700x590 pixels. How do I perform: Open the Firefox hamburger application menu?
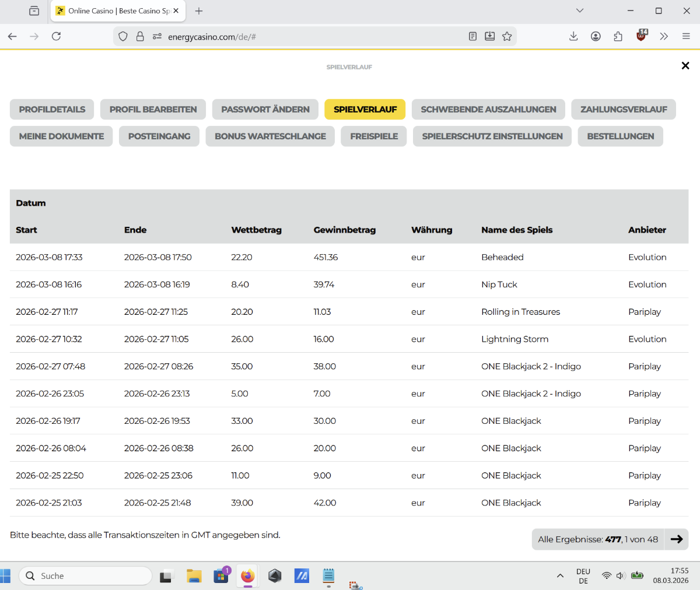click(x=686, y=36)
